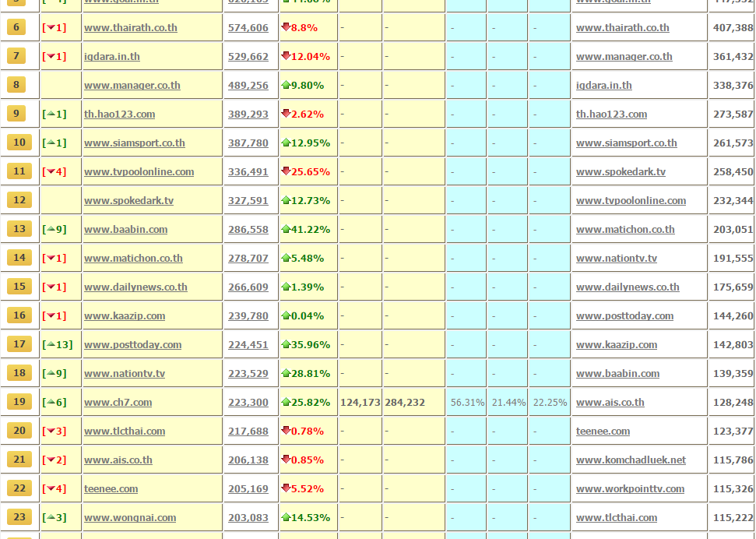Click visitor count 223,300 for ch7
This screenshot has width=756, height=539.
248,403
